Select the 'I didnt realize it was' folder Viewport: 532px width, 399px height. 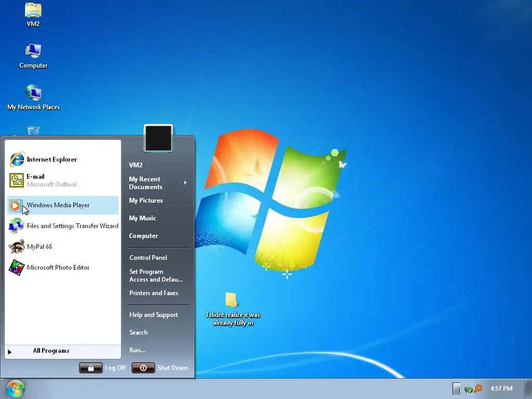pyautogui.click(x=233, y=309)
